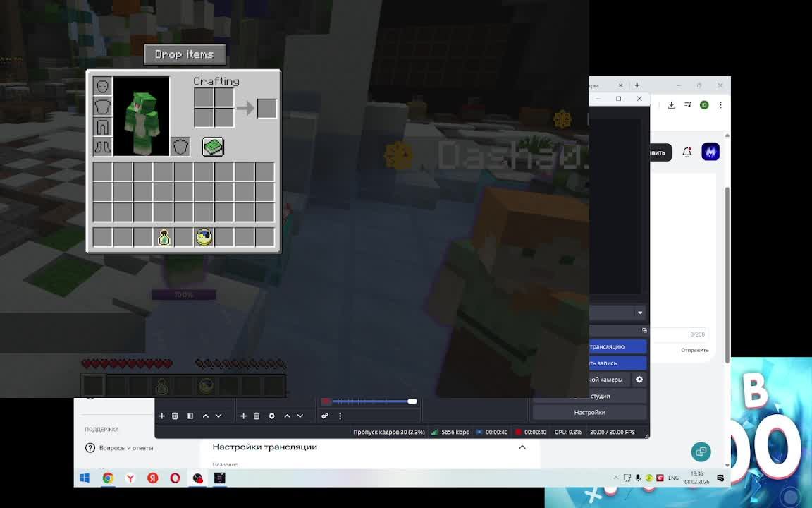The width and height of the screenshot is (812, 508).
Task: Click the CPU: 9.8% status entry
Action: pyautogui.click(x=568, y=432)
